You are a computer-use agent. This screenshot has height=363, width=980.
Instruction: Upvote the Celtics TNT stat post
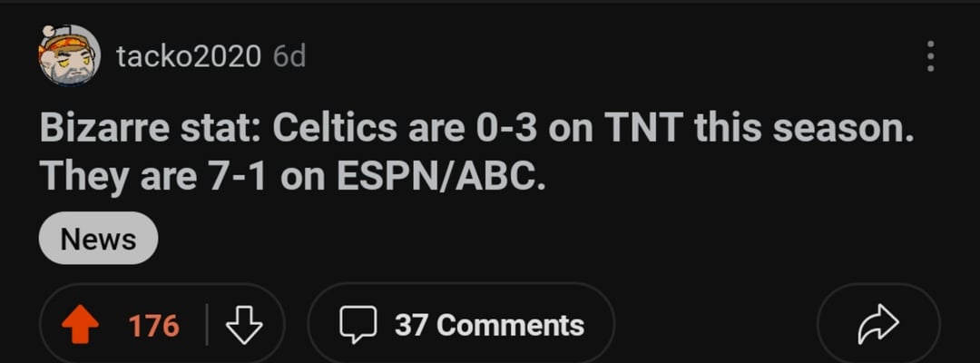coord(83,326)
